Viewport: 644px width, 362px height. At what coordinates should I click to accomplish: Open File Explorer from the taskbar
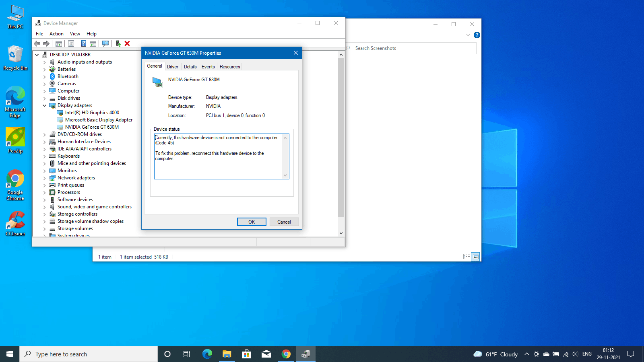pyautogui.click(x=227, y=354)
